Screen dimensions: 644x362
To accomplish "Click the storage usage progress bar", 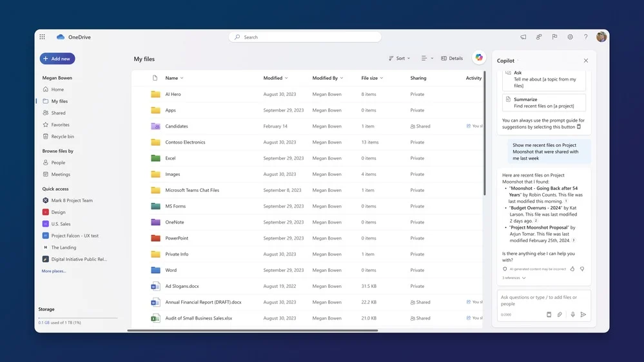I will tap(77, 318).
